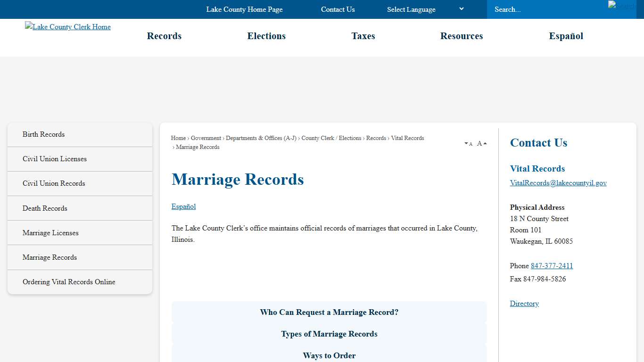Open Birth Records from the sidebar
Screen dimensions: 644x362
point(43,134)
